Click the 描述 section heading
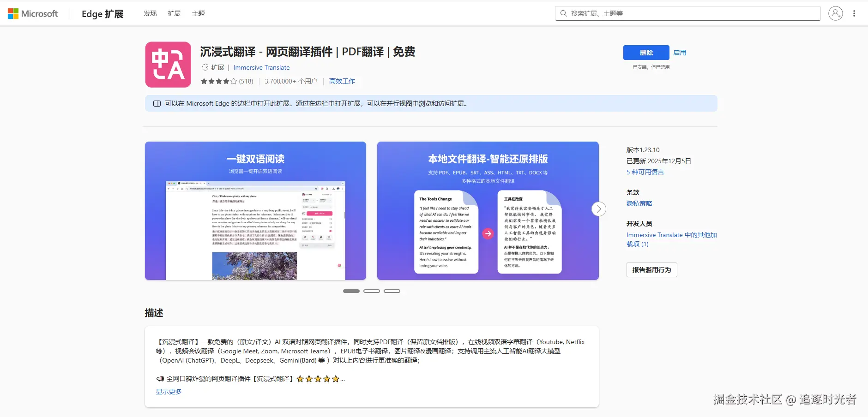This screenshot has width=868, height=417. (154, 313)
